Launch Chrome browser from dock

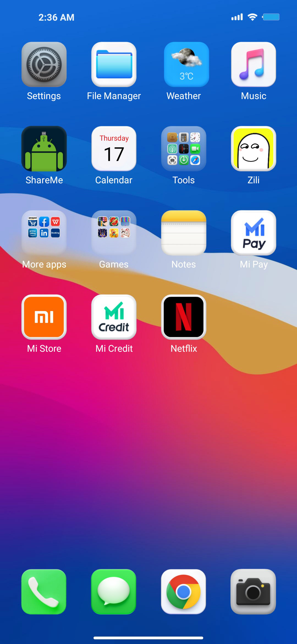tap(184, 592)
